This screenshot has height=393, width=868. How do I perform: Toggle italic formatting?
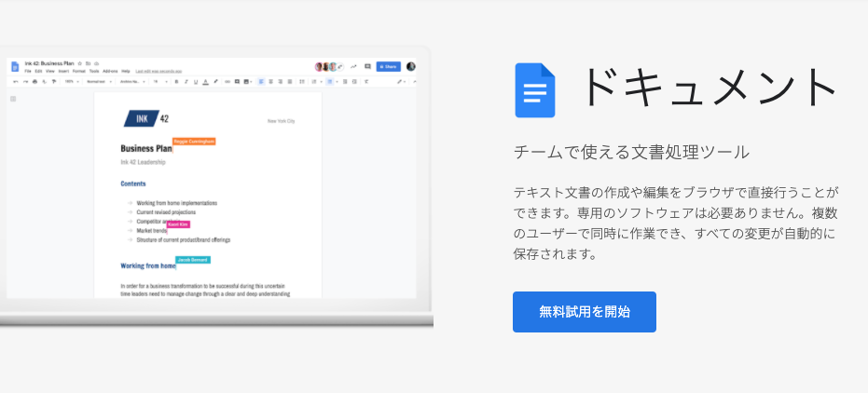(186, 82)
